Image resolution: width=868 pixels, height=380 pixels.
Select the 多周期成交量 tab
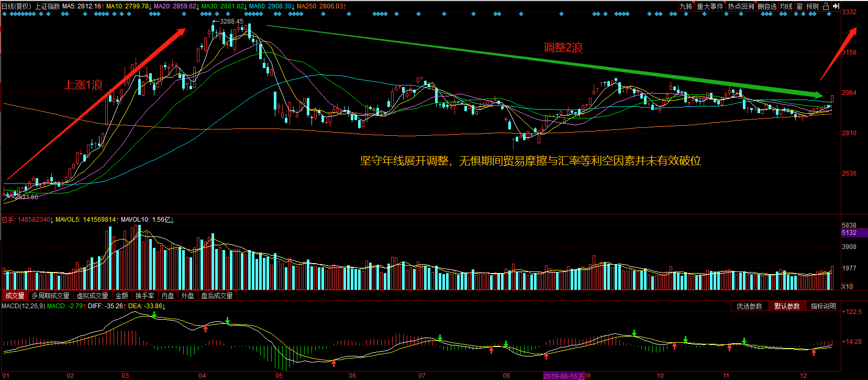tap(50, 296)
